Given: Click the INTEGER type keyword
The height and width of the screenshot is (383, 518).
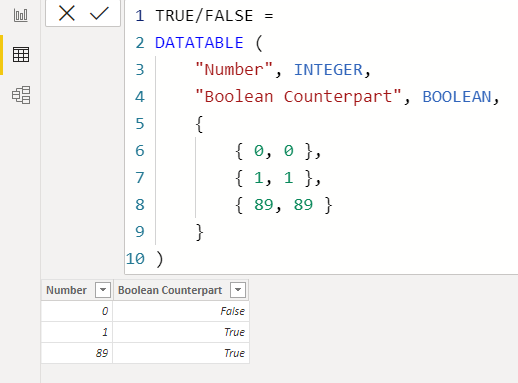Looking at the screenshot, I should tap(328, 70).
